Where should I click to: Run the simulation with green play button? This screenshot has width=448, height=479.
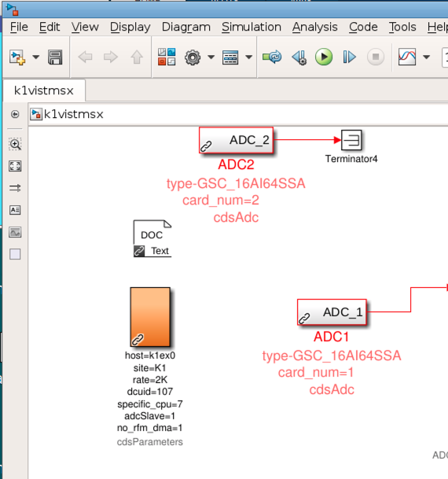[324, 57]
